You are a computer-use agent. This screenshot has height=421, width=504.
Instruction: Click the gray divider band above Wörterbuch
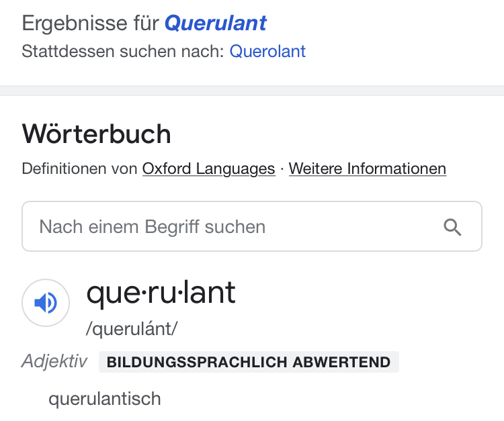point(252,91)
